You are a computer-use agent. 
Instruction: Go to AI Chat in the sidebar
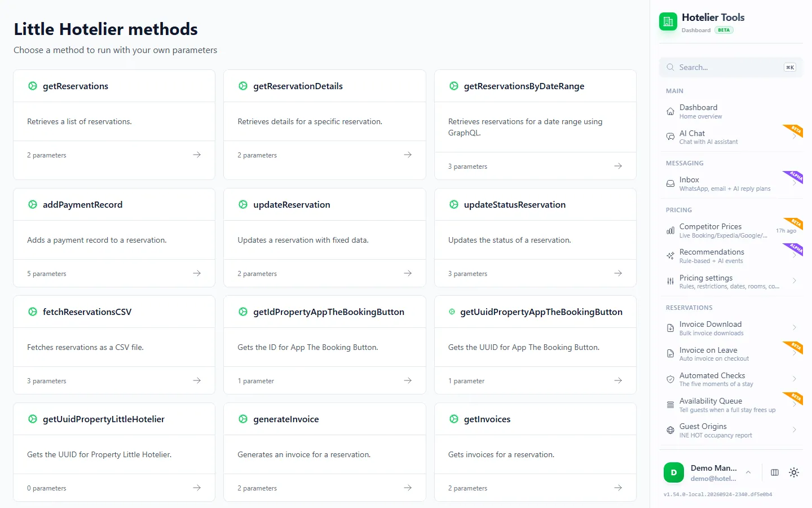click(x=731, y=137)
